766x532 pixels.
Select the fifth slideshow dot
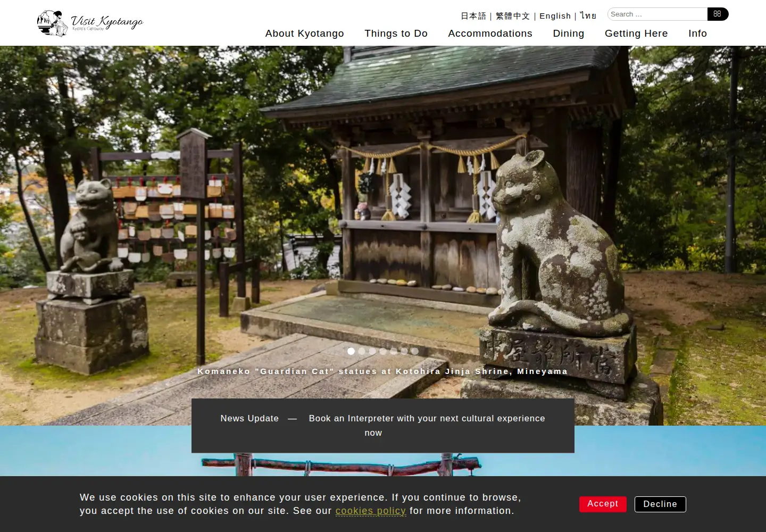pyautogui.click(x=394, y=351)
